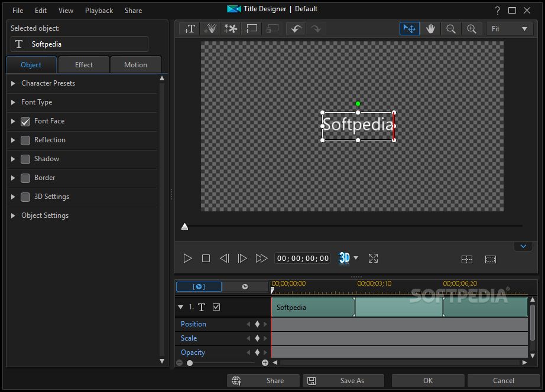Expand the Font Face section arrow
545x392 pixels.
13,121
